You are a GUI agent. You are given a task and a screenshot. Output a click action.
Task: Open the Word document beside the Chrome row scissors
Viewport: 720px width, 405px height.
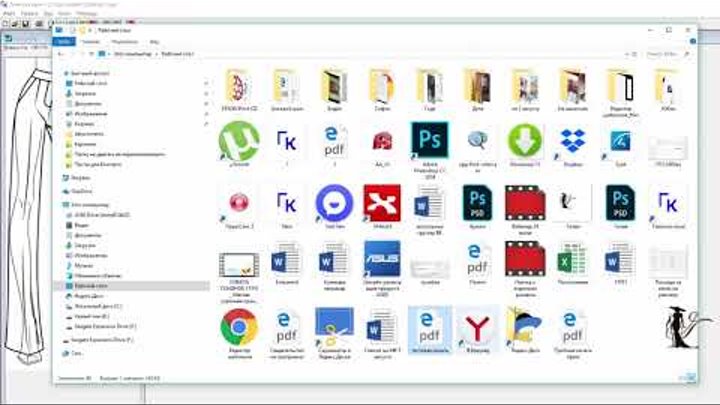point(382,327)
